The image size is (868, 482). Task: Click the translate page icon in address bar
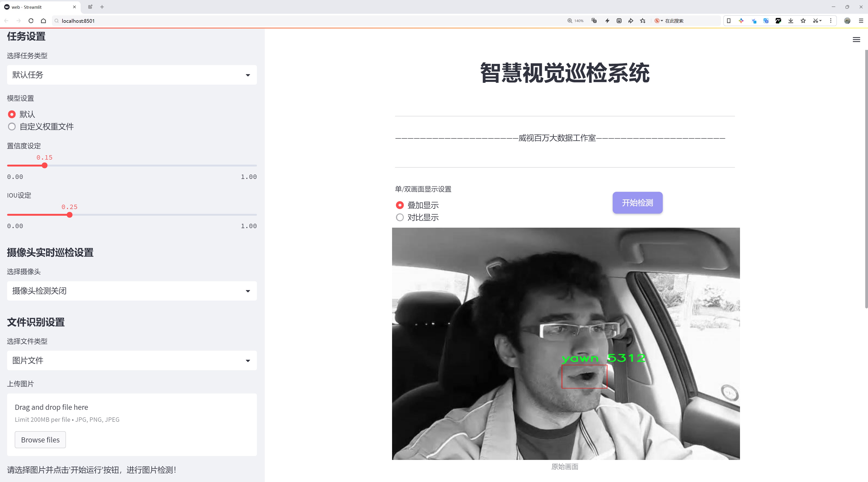[594, 20]
